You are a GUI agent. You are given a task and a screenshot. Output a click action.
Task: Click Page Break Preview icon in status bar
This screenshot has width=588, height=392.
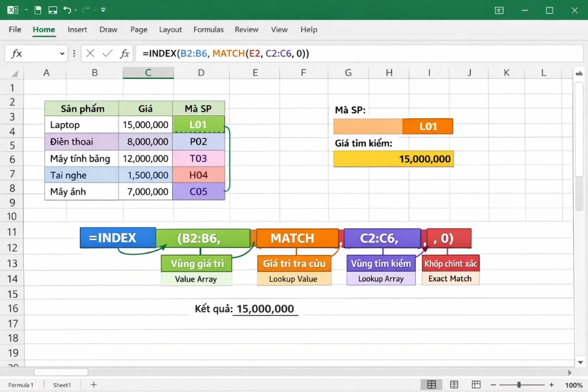(476, 384)
